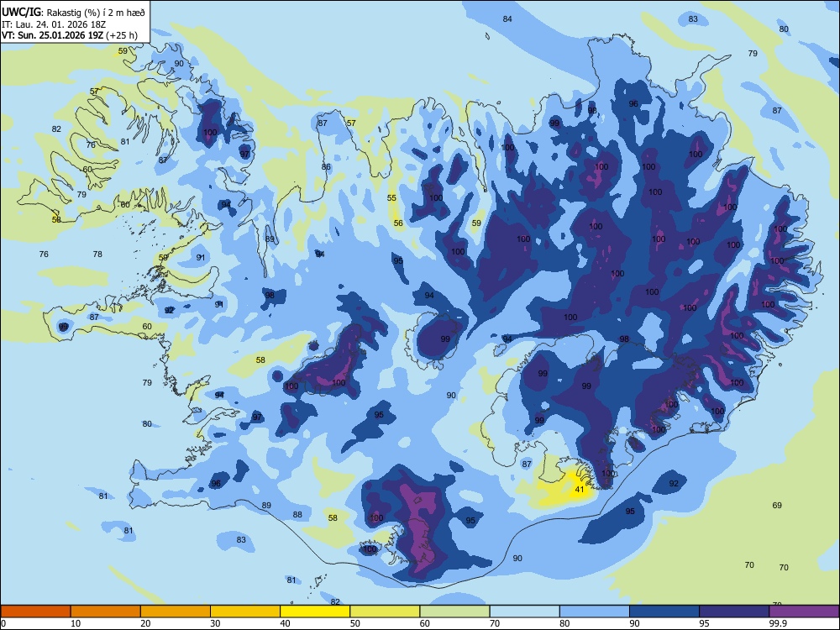The width and height of the screenshot is (840, 630).
Task: Click the '84' value on the map
Action: tap(507, 18)
